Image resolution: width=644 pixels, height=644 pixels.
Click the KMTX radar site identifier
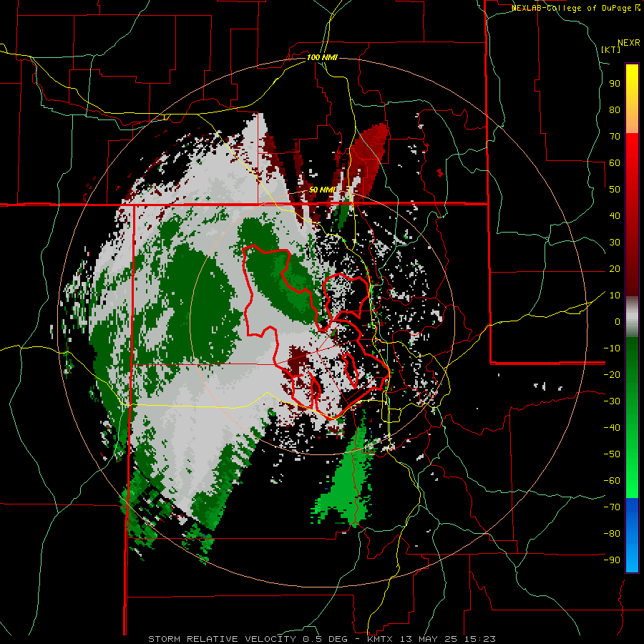(x=379, y=639)
